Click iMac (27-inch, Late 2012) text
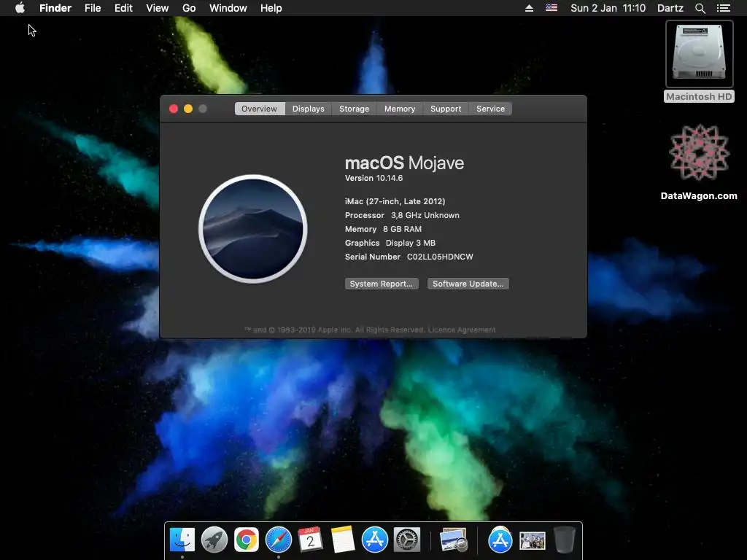Screen dimensions: 747x560 (x=395, y=201)
